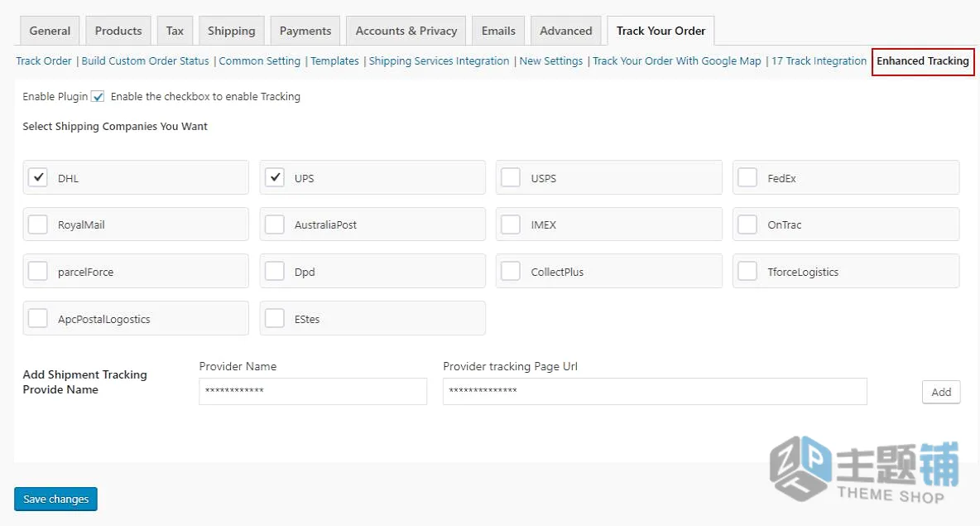Click 'Select Shipping Companies You Want' heading
Image resolution: width=980 pixels, height=526 pixels.
[115, 127]
